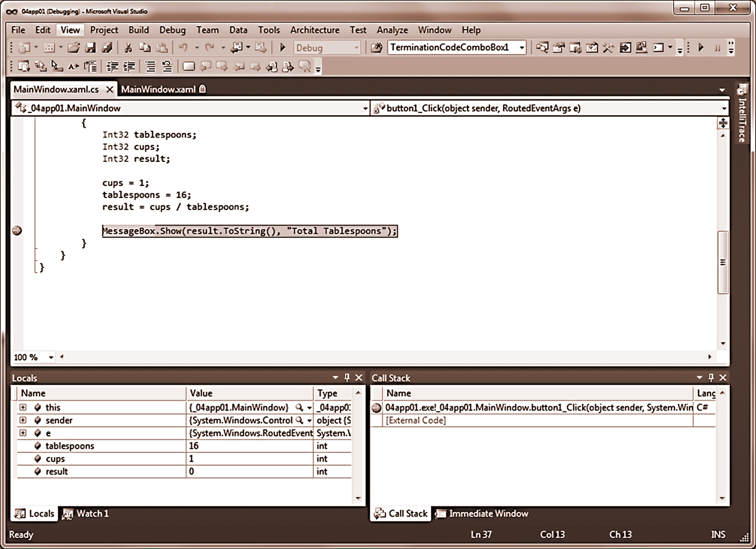Expand the 'this' variable in Locals

pos(23,407)
